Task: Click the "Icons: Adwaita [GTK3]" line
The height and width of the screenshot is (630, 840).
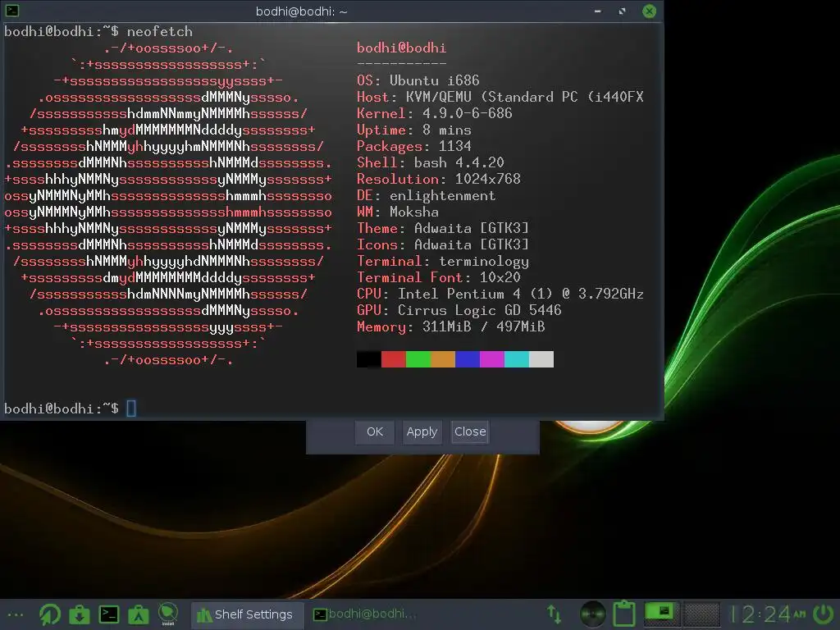Action: (442, 244)
